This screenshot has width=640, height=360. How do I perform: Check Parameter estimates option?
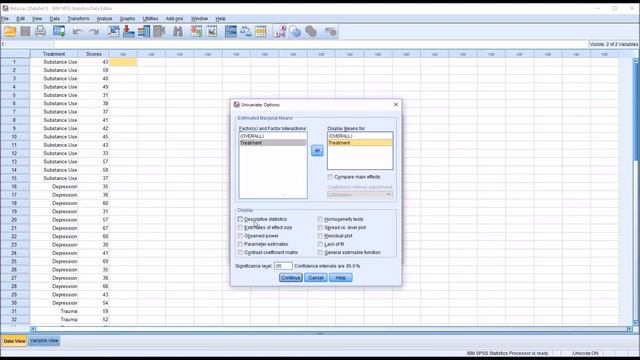point(240,244)
